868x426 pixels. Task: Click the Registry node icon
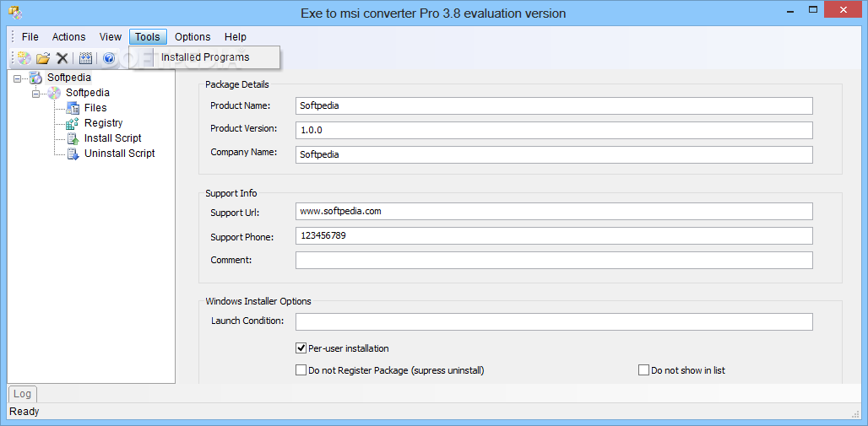[x=73, y=123]
